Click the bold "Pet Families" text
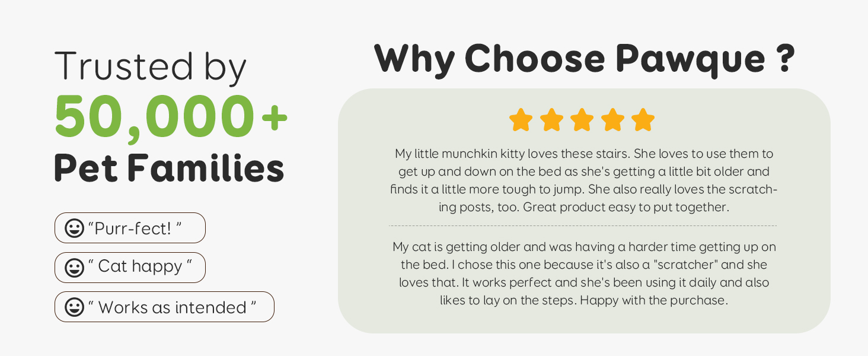Screen dimensions: 868x356 169,168
